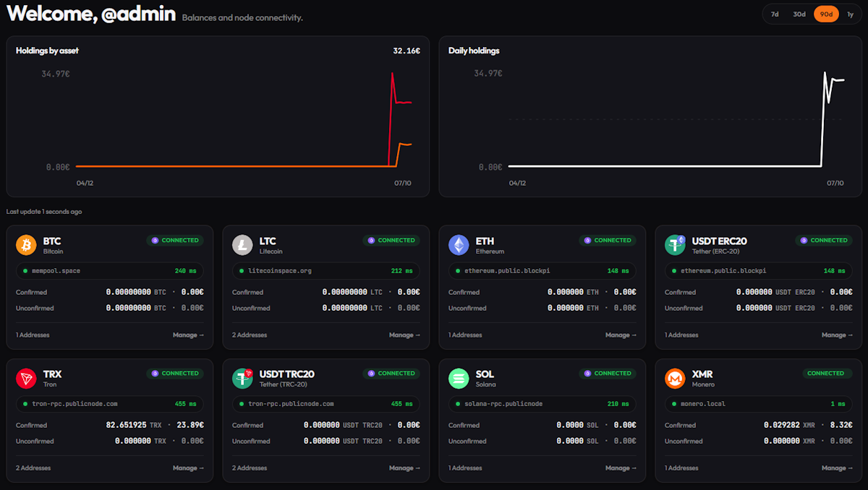
Task: Click the Solana green logo icon
Action: [x=459, y=378]
